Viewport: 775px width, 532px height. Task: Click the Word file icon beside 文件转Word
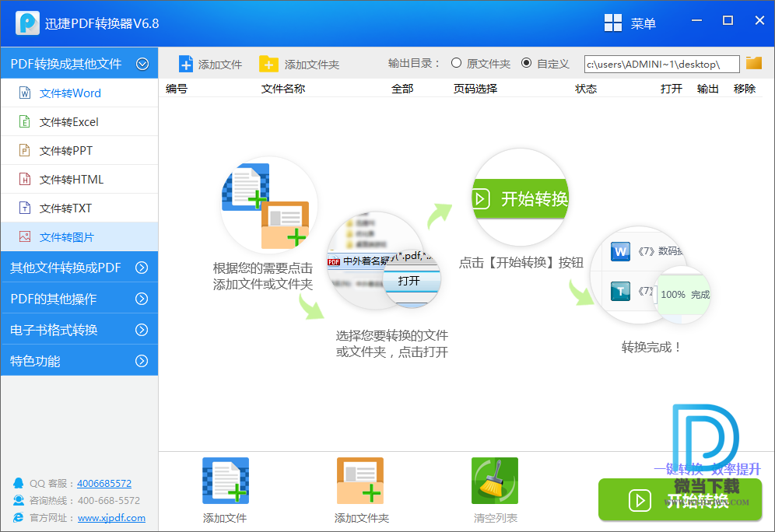point(25,93)
